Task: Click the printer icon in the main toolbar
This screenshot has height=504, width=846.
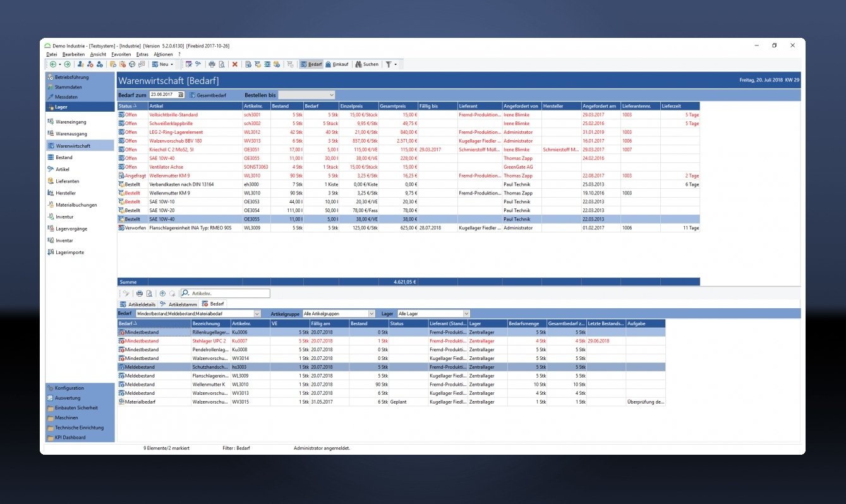Action: click(212, 64)
